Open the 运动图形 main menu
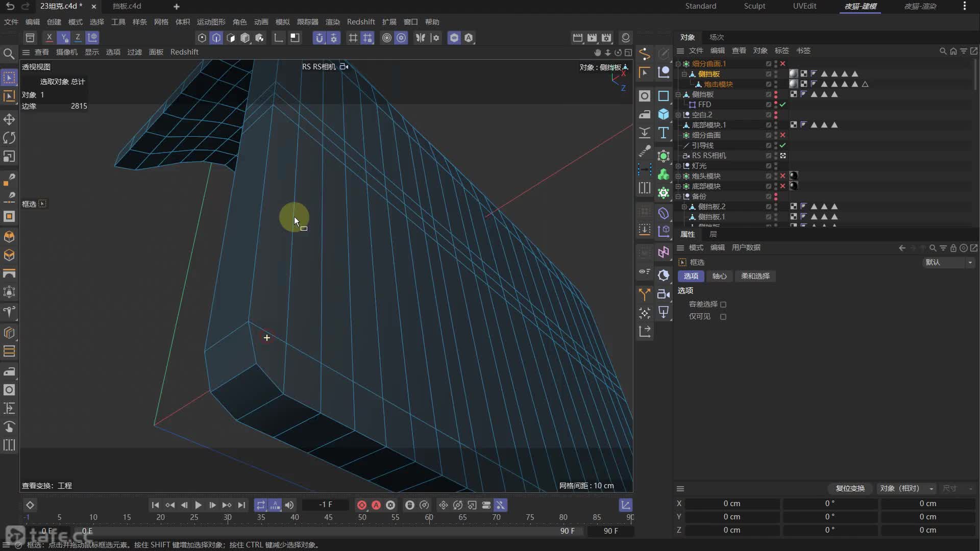Image resolution: width=980 pixels, height=551 pixels. pyautogui.click(x=211, y=22)
